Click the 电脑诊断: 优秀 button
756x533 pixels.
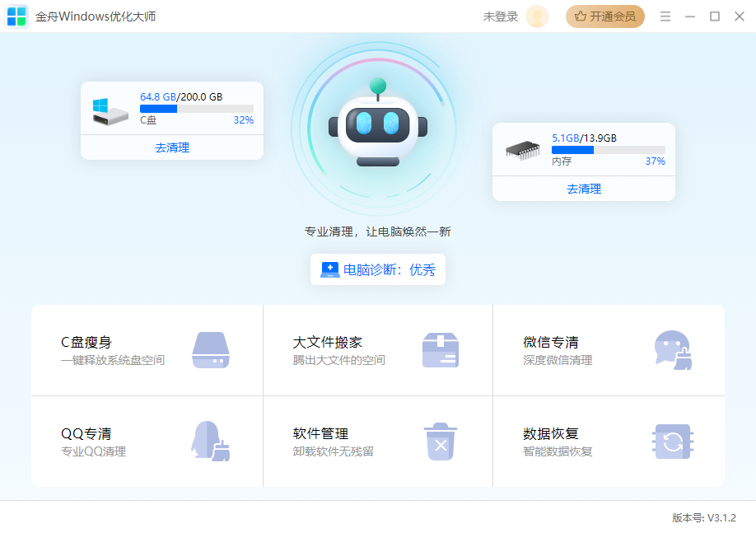click(378, 269)
